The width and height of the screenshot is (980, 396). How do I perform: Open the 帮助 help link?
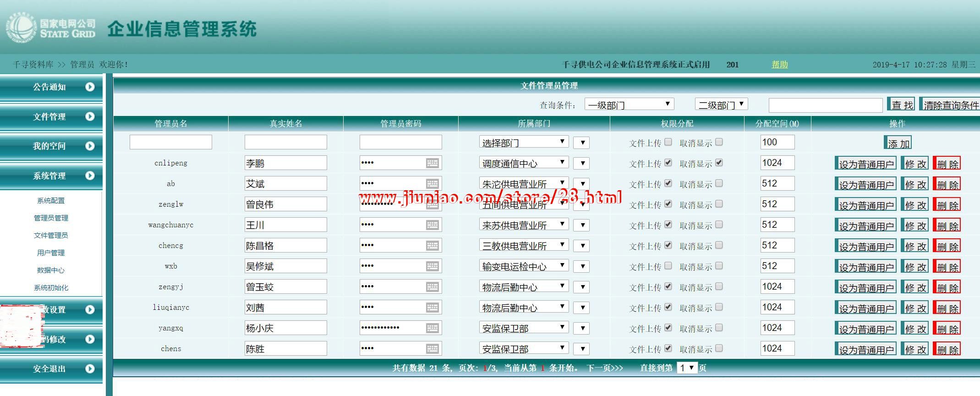[779, 65]
